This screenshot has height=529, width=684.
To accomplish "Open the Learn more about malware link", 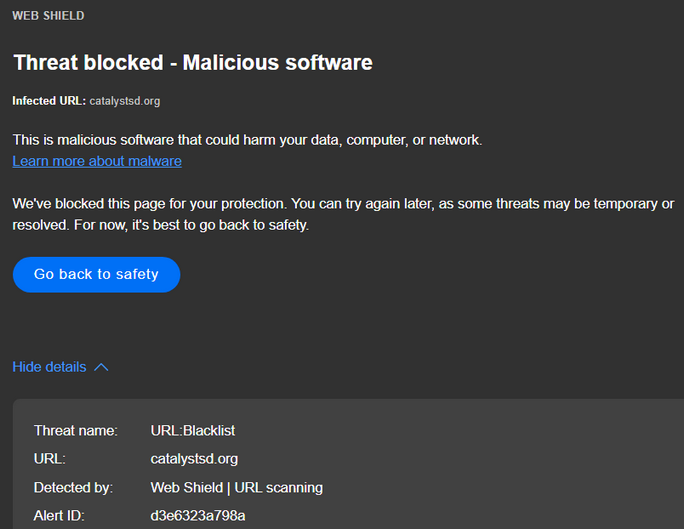I will tap(97, 161).
